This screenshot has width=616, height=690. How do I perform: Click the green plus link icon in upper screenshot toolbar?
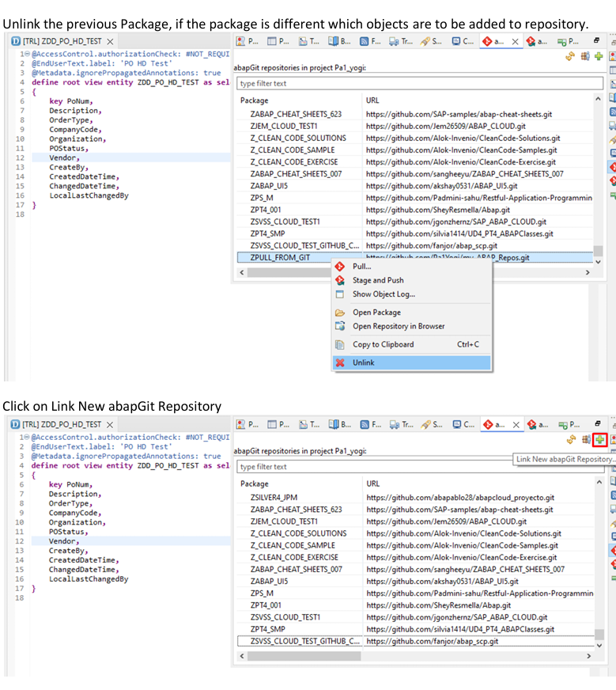click(x=599, y=56)
